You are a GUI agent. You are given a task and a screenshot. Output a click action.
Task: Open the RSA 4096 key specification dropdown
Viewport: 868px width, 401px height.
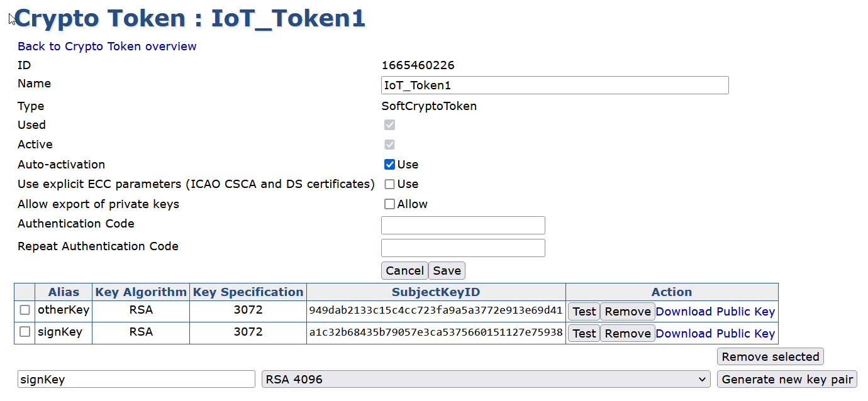pos(486,380)
